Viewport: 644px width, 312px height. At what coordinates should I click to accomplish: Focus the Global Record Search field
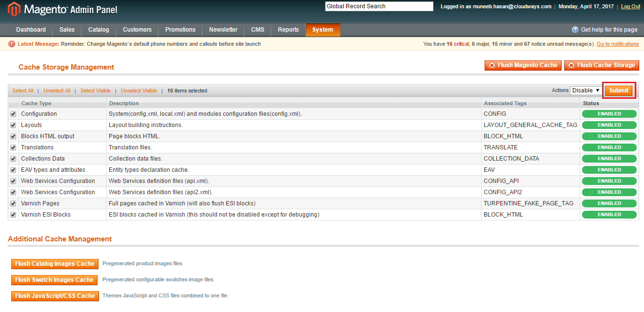pos(379,6)
